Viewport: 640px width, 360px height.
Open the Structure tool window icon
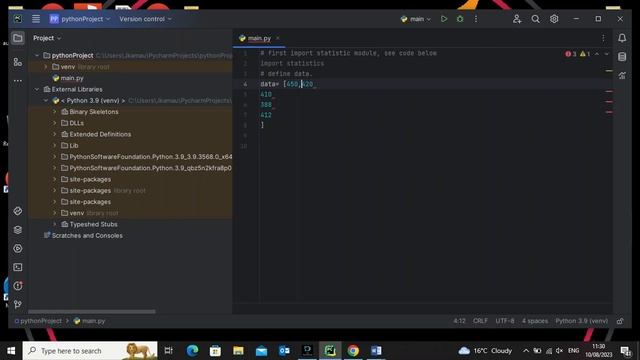point(18,62)
